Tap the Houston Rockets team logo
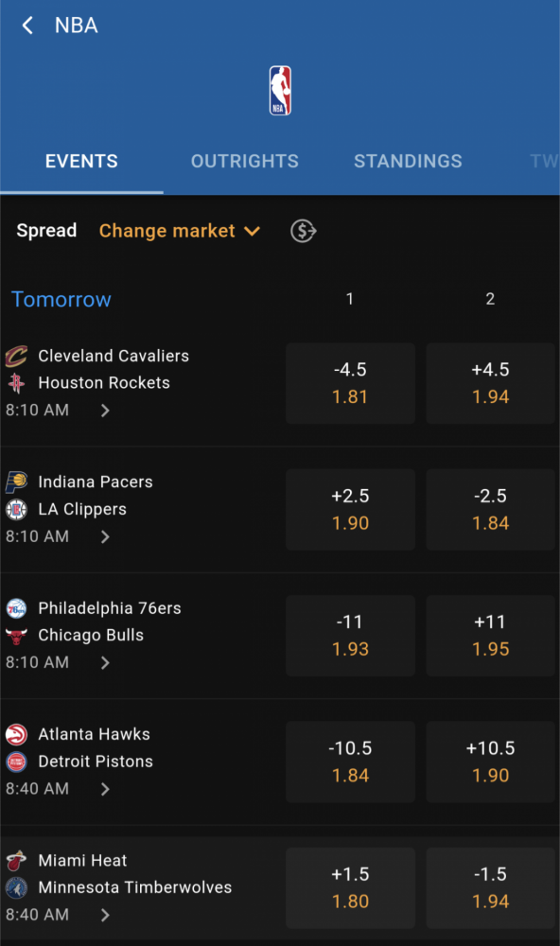Viewport: 560px width, 946px height. tap(16, 383)
